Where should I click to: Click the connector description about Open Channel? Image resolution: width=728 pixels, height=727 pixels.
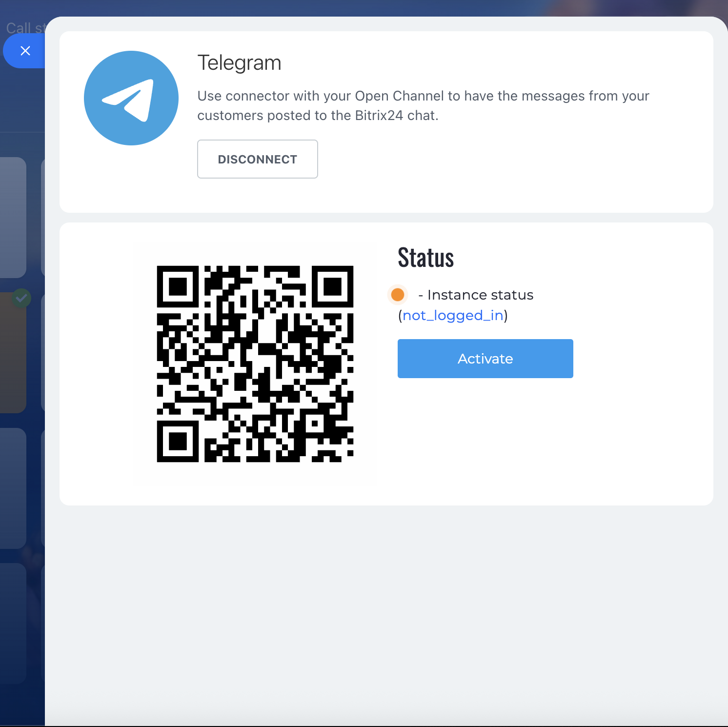[423, 105]
